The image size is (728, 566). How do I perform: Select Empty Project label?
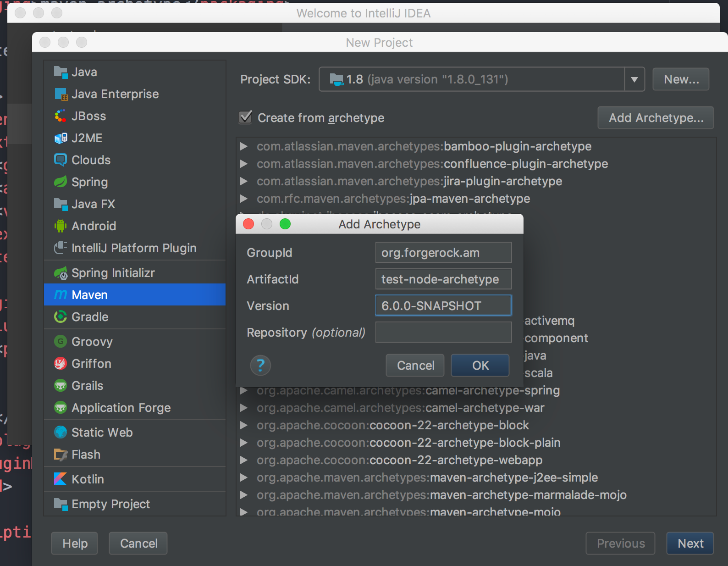(x=110, y=504)
